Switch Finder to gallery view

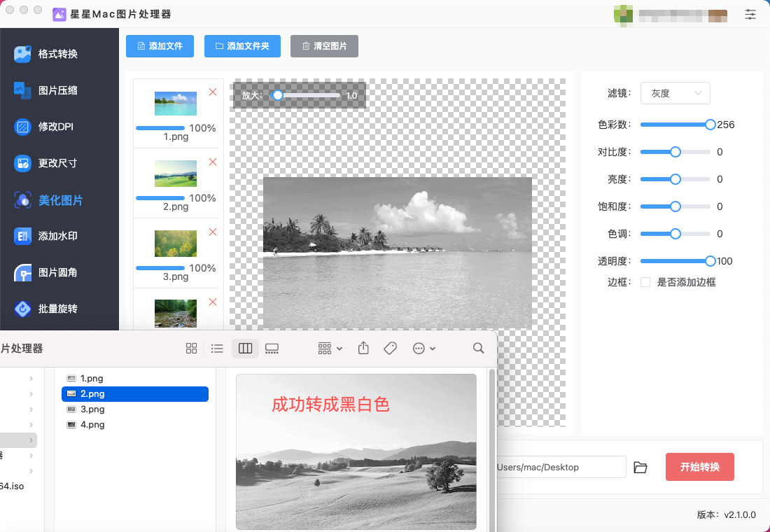point(272,348)
